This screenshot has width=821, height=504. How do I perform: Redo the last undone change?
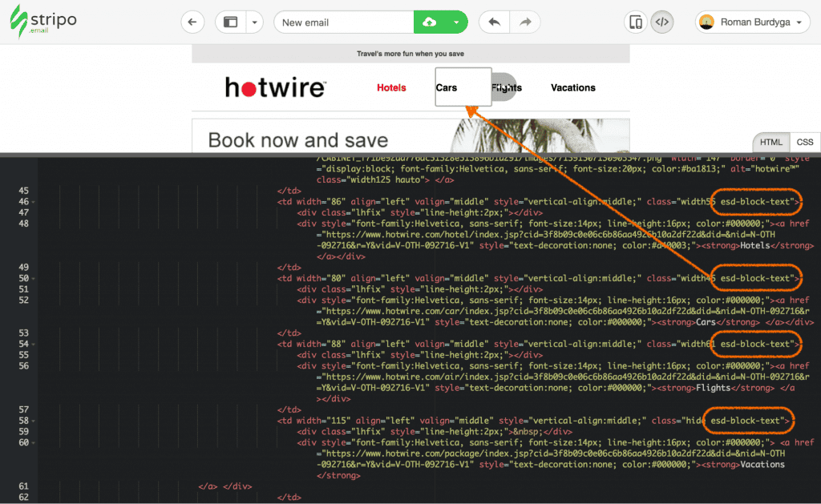click(525, 22)
